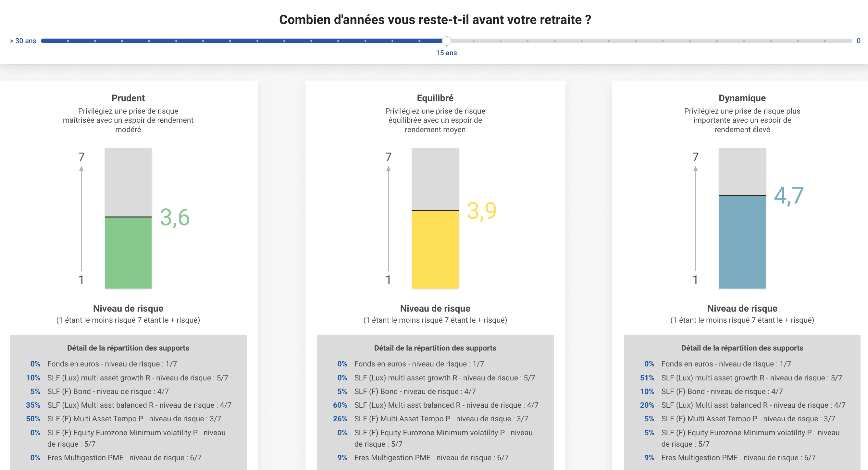Screen dimensions: 868x470
Task: Click 'Détail de la répartition des supports' header in Dynamique
Action: coord(742,348)
